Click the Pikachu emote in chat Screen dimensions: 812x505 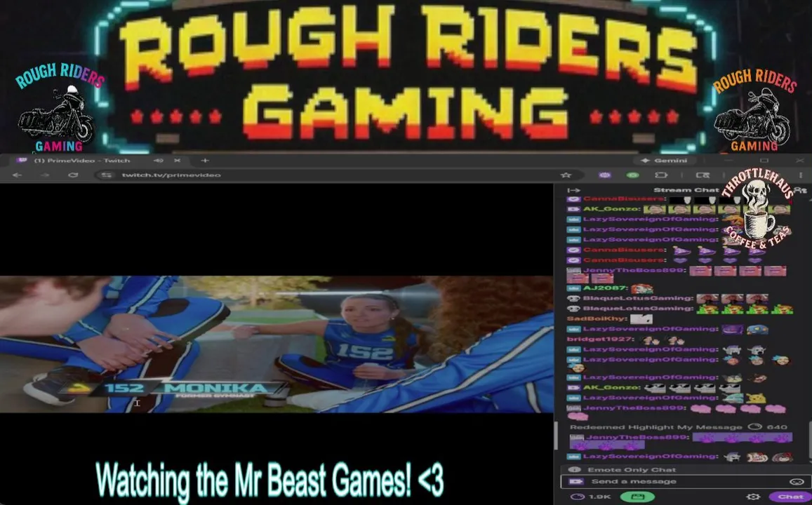point(757,398)
